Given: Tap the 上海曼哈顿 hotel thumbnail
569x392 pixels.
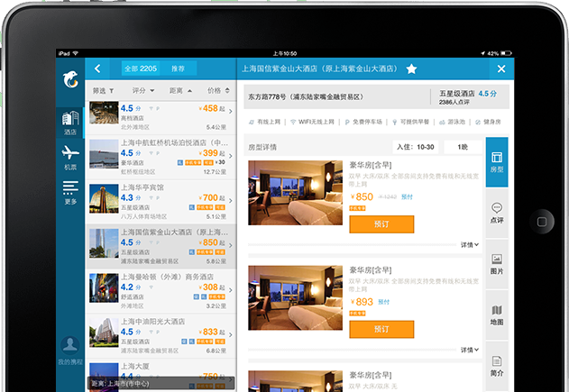Looking at the screenshot, I should click(104, 288).
